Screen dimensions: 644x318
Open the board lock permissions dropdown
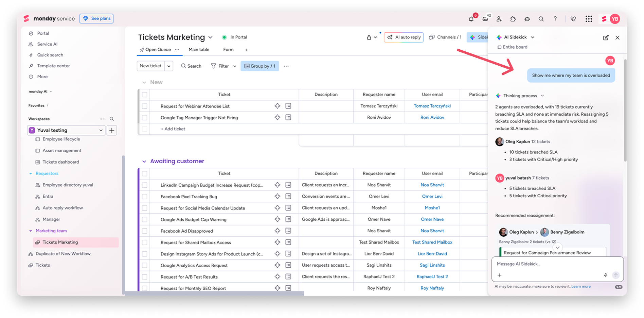point(372,37)
